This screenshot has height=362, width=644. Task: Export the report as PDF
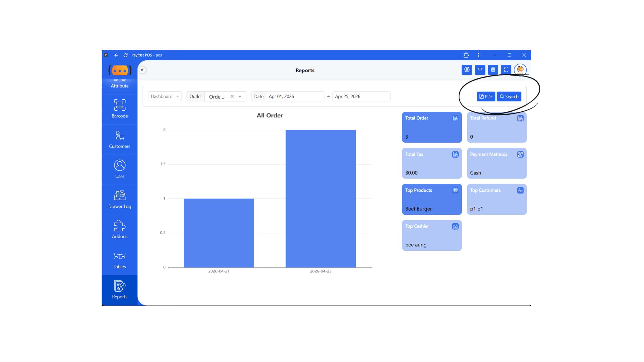tap(486, 97)
